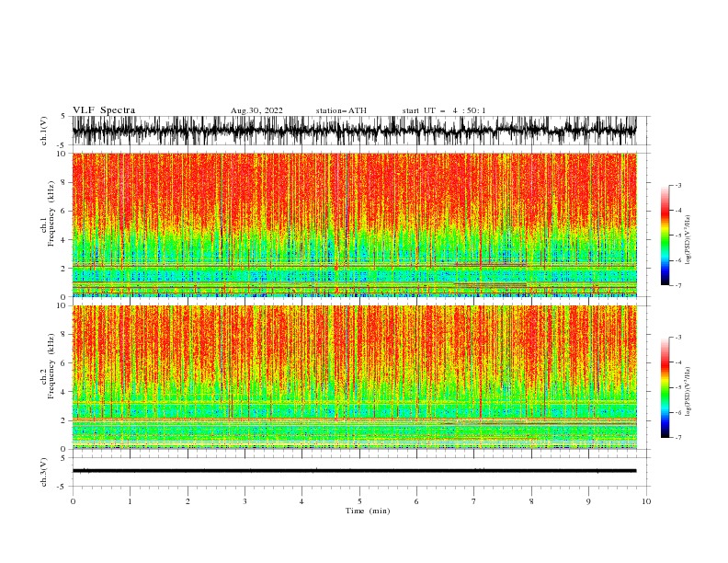
Task: Click the time axis tick label "0"
Action: (73, 501)
